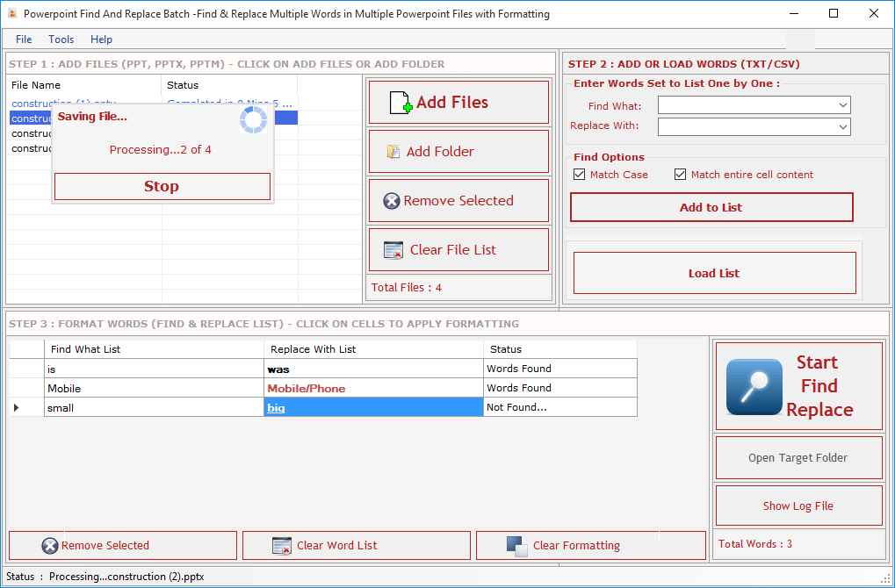Toggle Match entire cell content checkbox
The width and height of the screenshot is (895, 588).
click(x=680, y=175)
